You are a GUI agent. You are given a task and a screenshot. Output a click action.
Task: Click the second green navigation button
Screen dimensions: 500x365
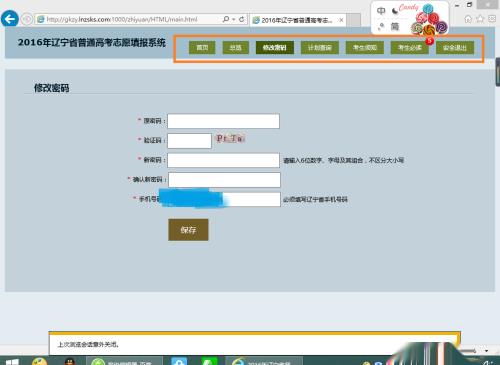point(236,47)
